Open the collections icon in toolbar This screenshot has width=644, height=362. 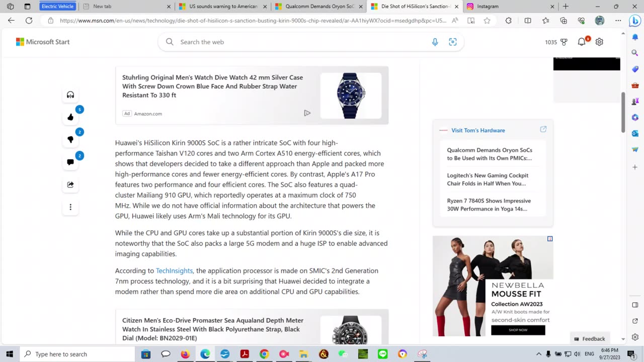pyautogui.click(x=563, y=21)
